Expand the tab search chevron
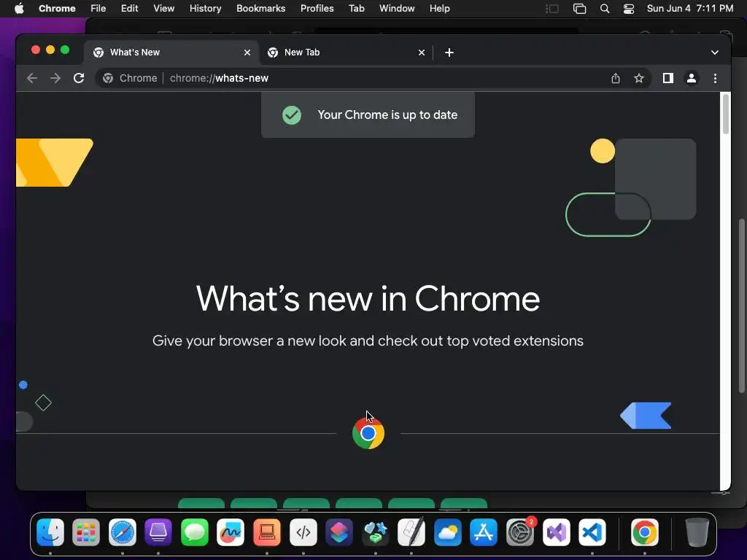This screenshot has width=747, height=560. (x=715, y=52)
